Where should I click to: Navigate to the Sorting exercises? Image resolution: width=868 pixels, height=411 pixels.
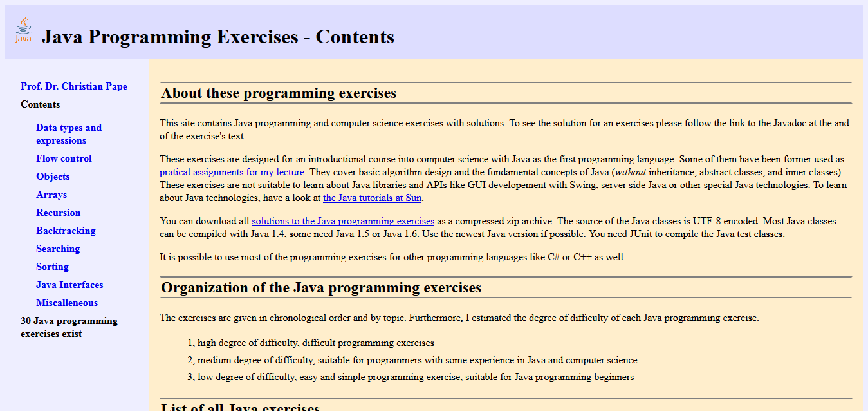(52, 266)
